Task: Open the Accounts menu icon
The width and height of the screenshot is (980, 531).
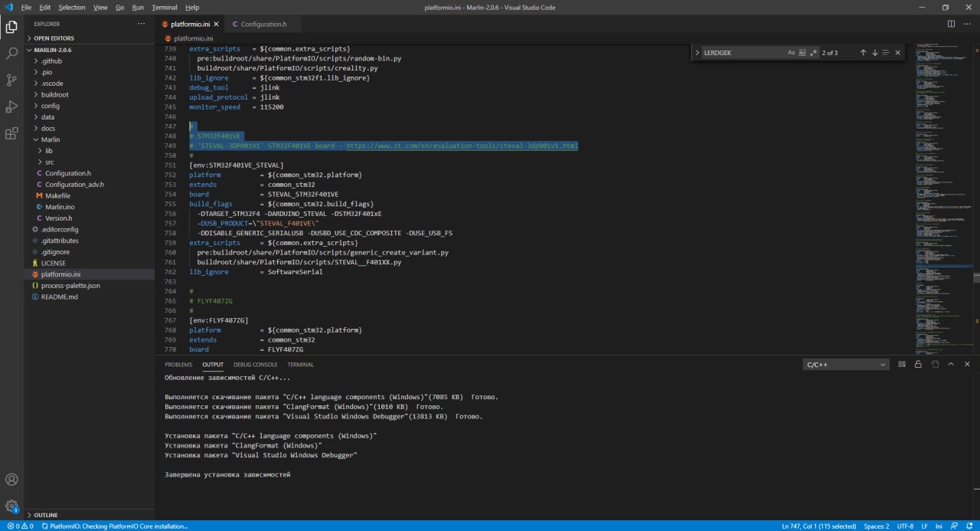Action: tap(11, 480)
